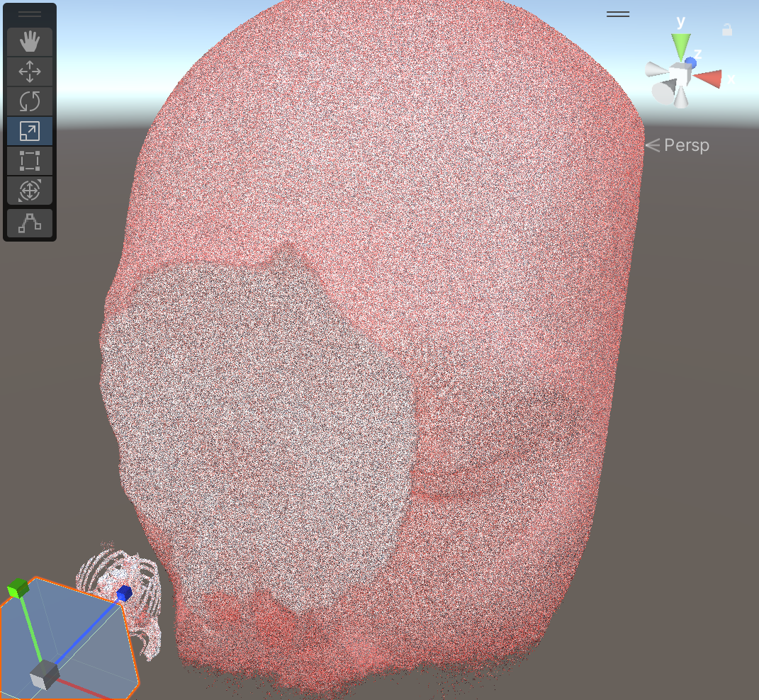
Task: Click the center cube of the orientation gizmo
Action: pos(680,74)
